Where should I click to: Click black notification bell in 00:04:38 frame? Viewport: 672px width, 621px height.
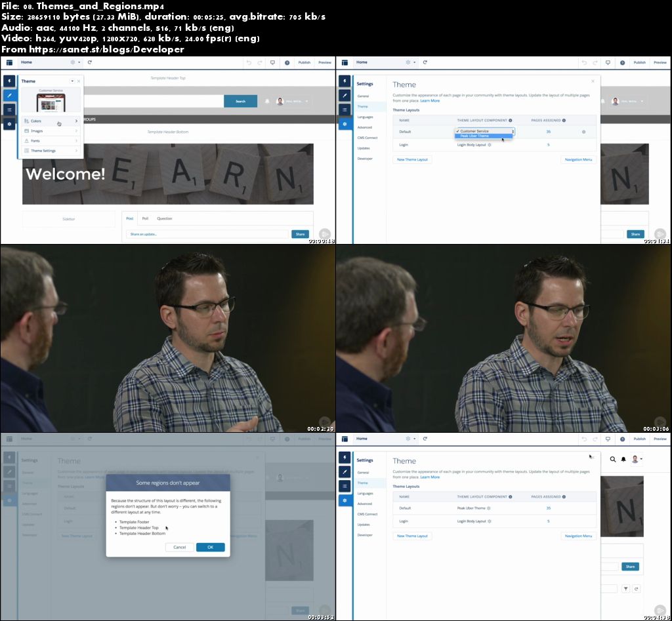click(623, 459)
